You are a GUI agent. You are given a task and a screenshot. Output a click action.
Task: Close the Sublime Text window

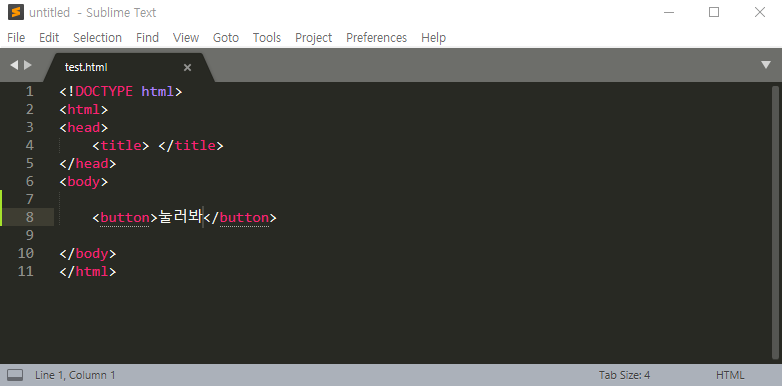(x=760, y=12)
